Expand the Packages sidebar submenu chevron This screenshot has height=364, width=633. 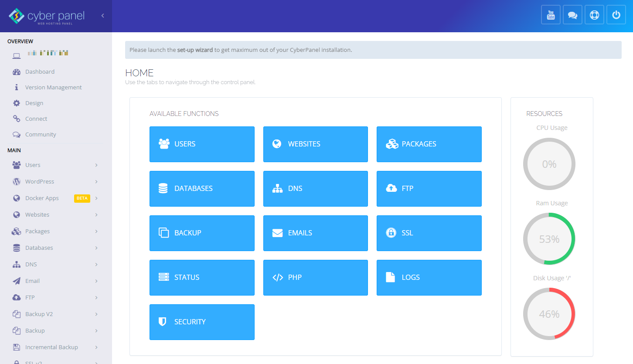click(x=96, y=231)
